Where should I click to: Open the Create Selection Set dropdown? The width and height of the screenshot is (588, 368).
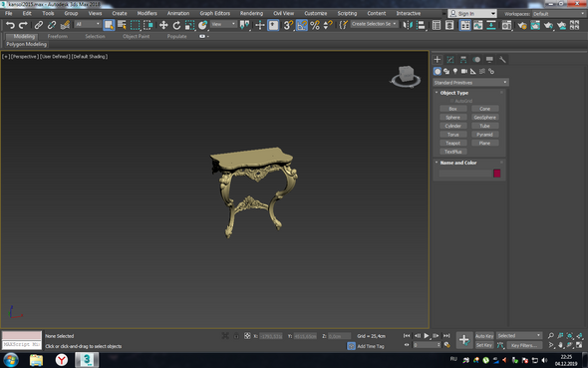(374, 24)
